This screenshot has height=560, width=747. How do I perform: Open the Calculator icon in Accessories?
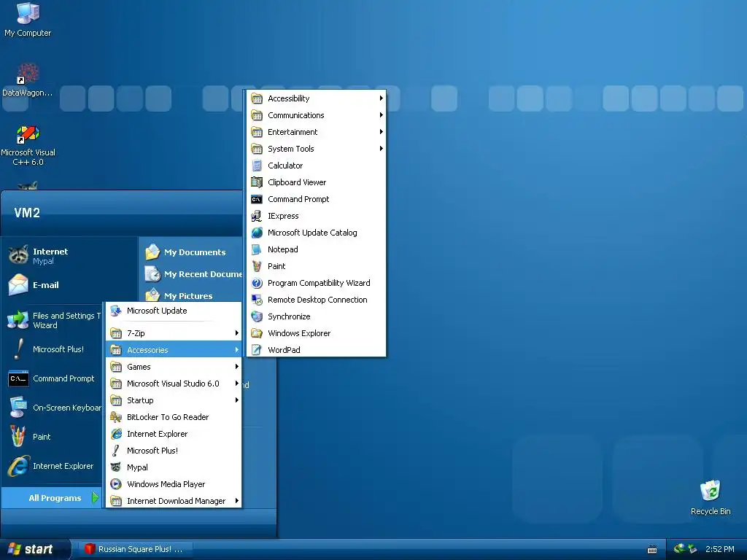(257, 166)
